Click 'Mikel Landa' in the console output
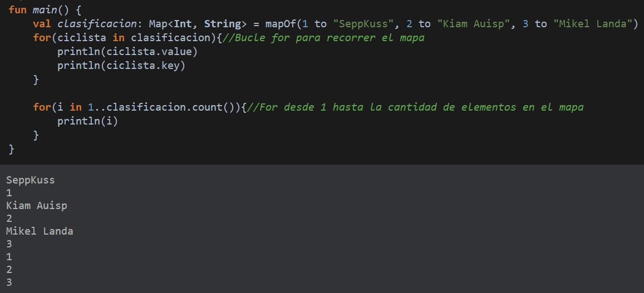The width and height of the screenshot is (644, 293). click(x=40, y=231)
